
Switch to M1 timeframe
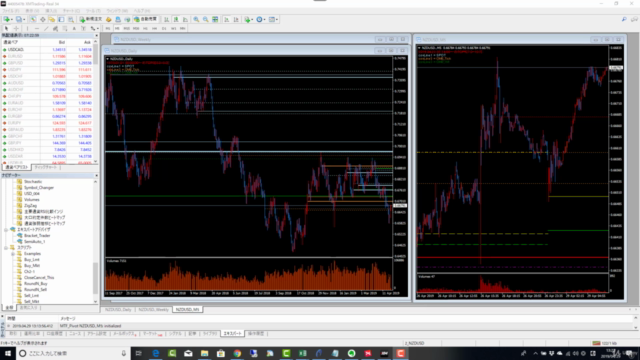[108, 29]
